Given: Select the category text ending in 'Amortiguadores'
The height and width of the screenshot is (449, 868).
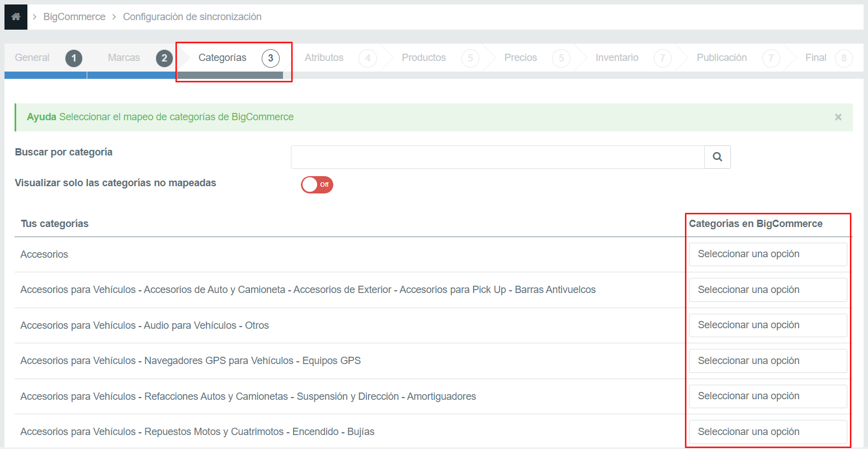Looking at the screenshot, I should (x=248, y=396).
